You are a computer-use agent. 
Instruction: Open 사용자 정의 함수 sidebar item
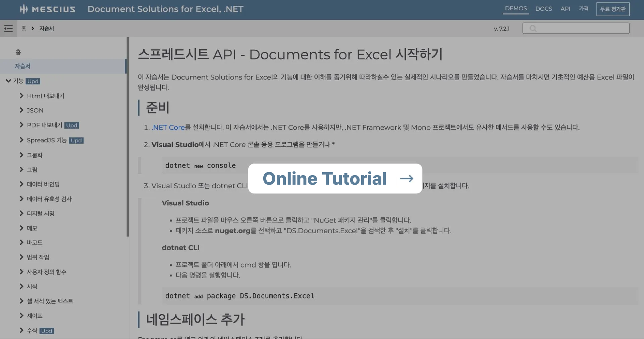tap(47, 272)
